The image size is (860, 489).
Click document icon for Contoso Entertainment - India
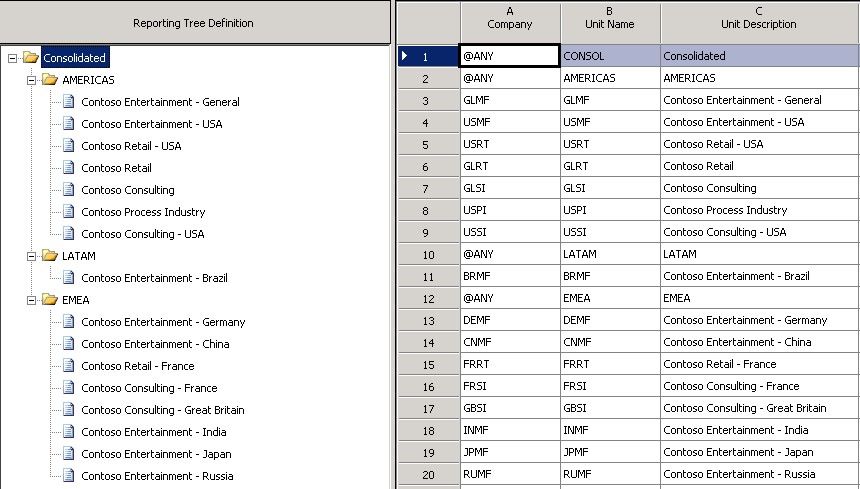(x=69, y=431)
